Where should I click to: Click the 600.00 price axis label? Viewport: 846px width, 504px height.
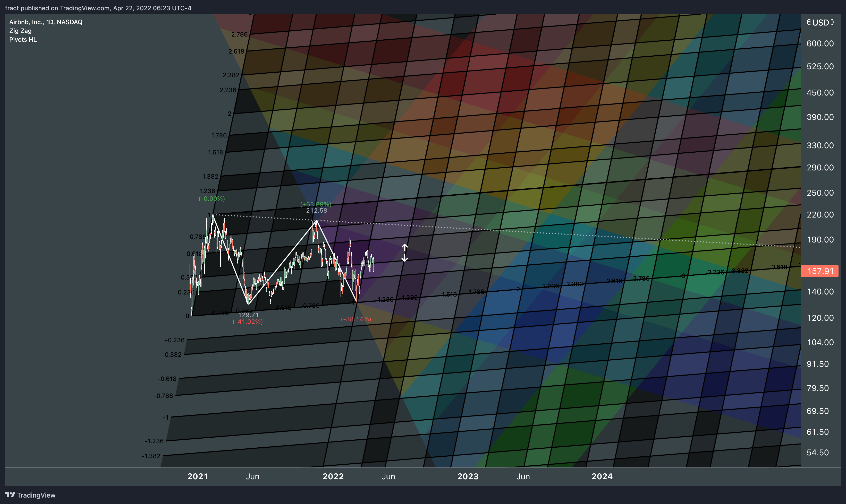pyautogui.click(x=820, y=44)
